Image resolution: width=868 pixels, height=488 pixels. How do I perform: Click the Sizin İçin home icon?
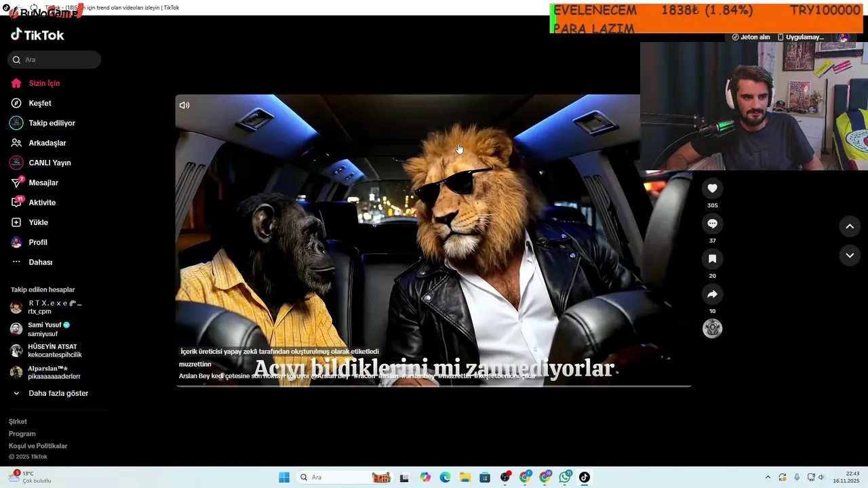click(16, 83)
